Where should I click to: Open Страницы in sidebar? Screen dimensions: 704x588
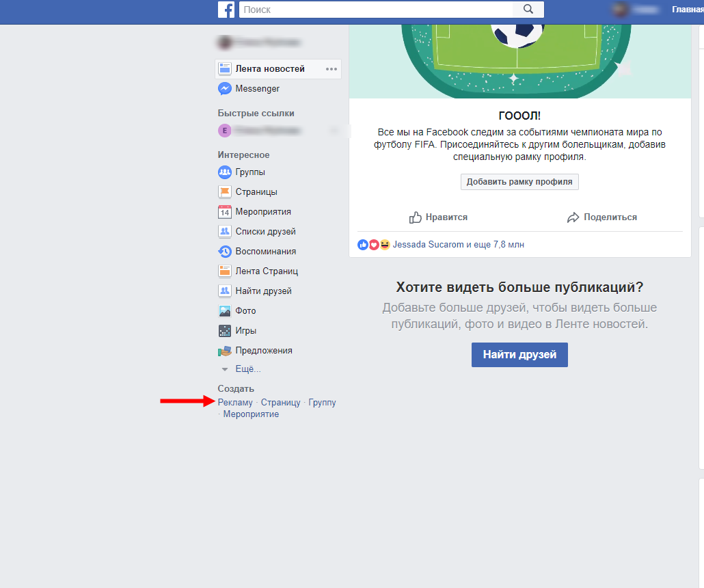(x=256, y=192)
